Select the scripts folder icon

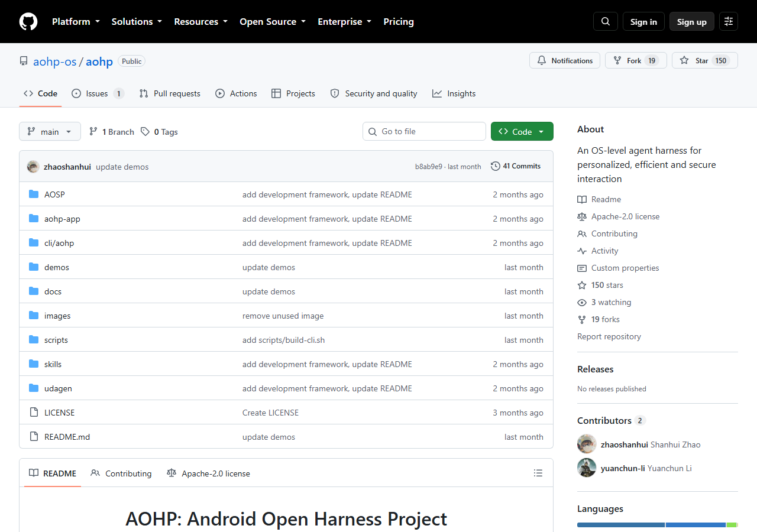tap(34, 340)
